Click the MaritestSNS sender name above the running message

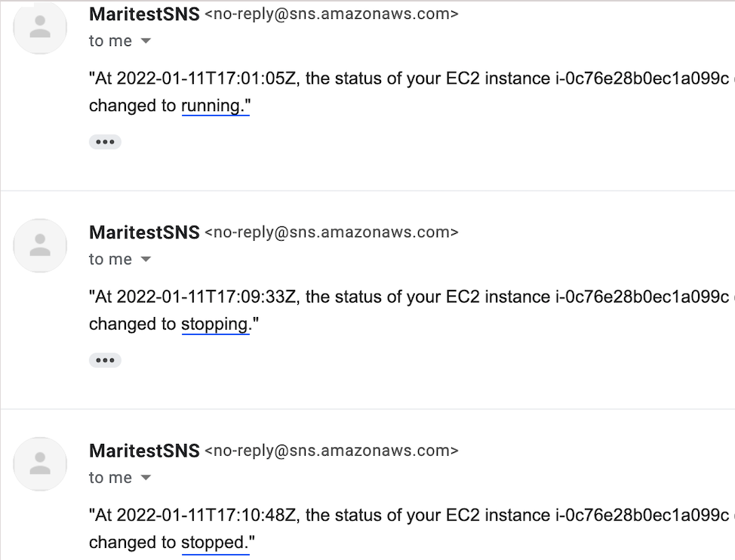coord(144,14)
